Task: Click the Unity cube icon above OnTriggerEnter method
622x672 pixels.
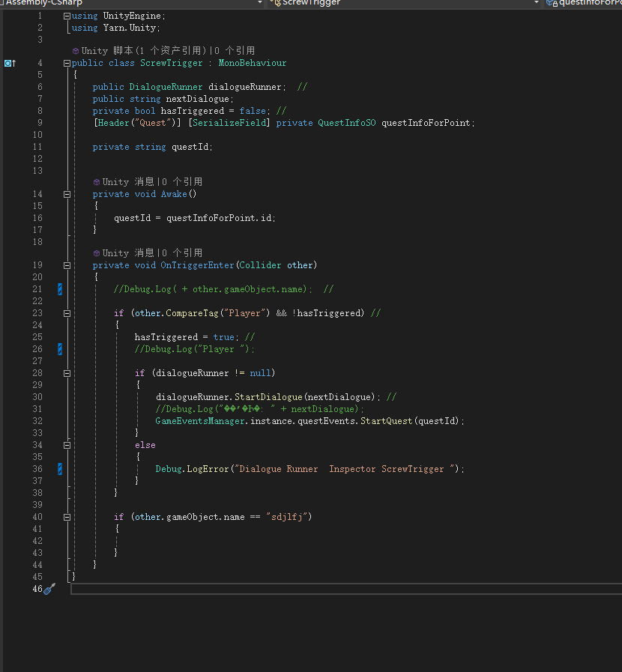Action: [x=97, y=253]
